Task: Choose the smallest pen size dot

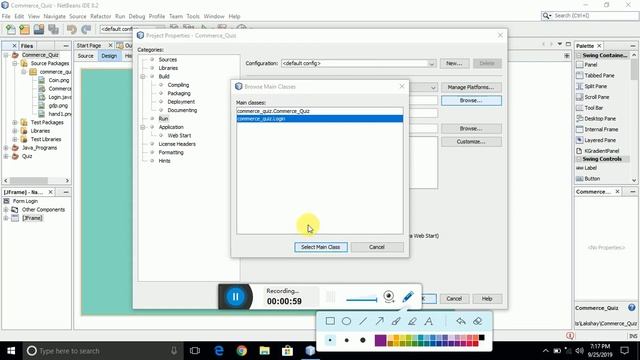Action: 330,340
